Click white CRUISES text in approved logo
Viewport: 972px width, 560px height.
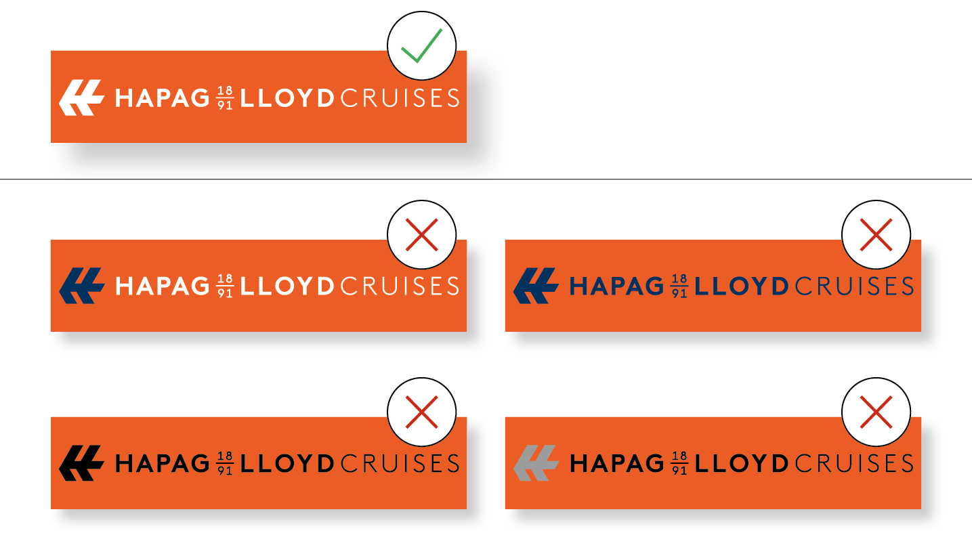click(x=400, y=98)
